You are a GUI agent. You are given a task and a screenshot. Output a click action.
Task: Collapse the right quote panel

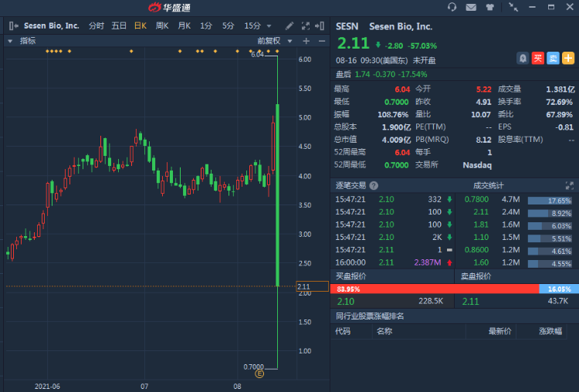(320, 25)
